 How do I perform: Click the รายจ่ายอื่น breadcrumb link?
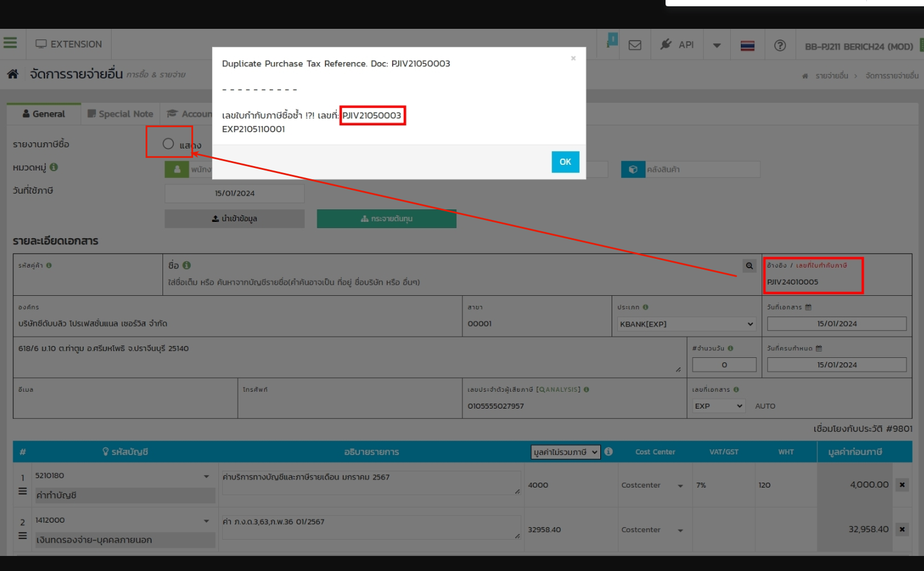pos(831,76)
